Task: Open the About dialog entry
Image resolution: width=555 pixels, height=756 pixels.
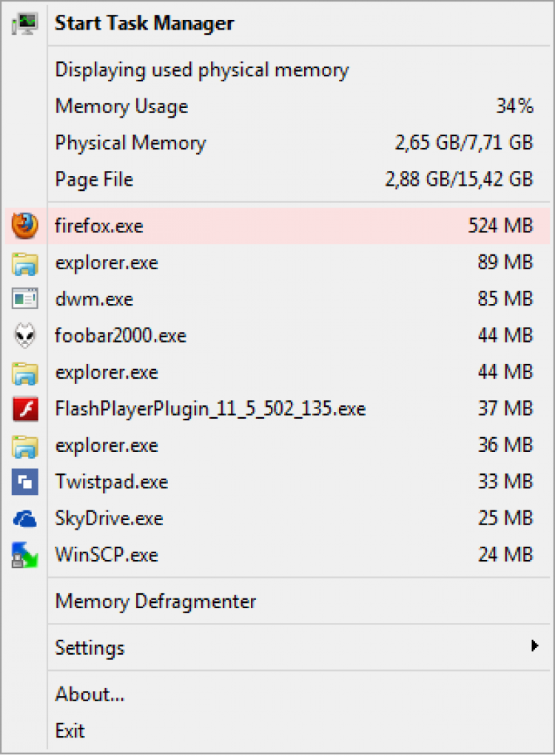Action: coord(90,694)
